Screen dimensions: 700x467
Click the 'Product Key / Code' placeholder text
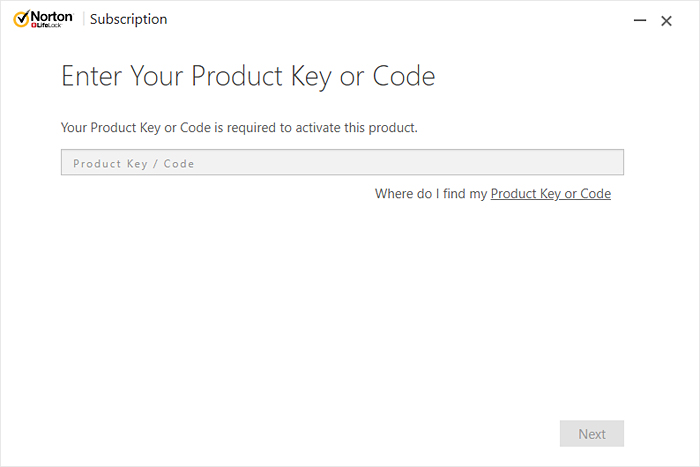click(134, 163)
